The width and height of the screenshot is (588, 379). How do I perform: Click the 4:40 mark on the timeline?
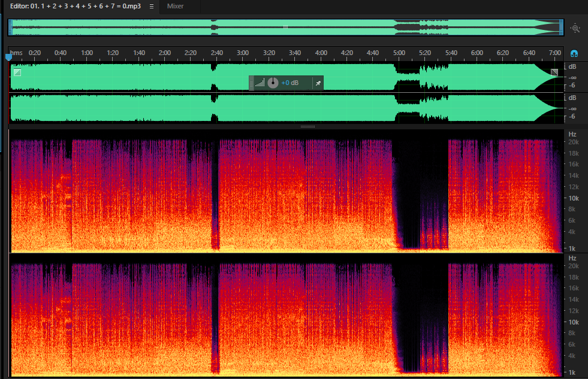pos(372,53)
